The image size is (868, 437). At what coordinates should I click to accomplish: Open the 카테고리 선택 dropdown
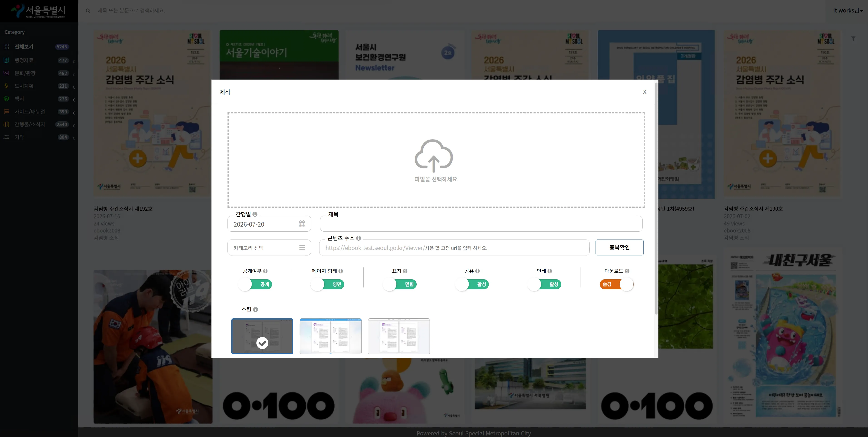(269, 247)
